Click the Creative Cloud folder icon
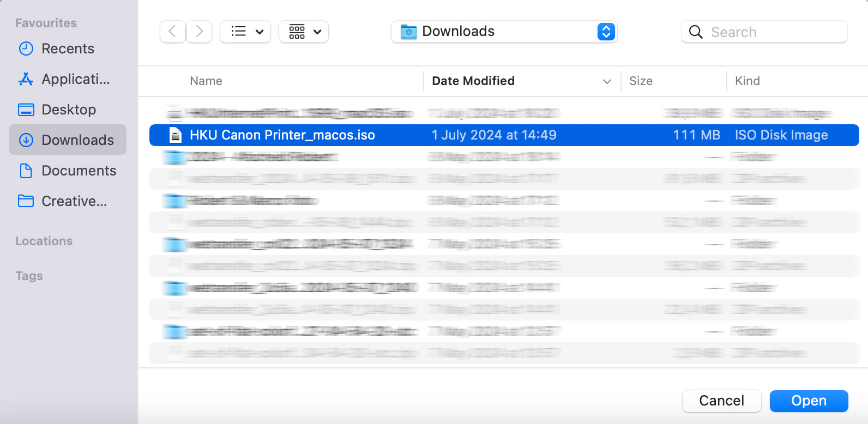Viewport: 868px width, 424px height. point(26,201)
